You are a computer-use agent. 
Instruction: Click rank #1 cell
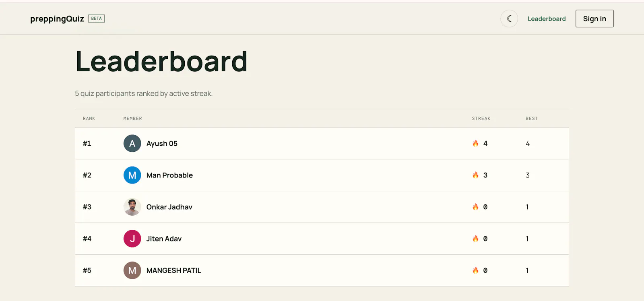(x=87, y=144)
